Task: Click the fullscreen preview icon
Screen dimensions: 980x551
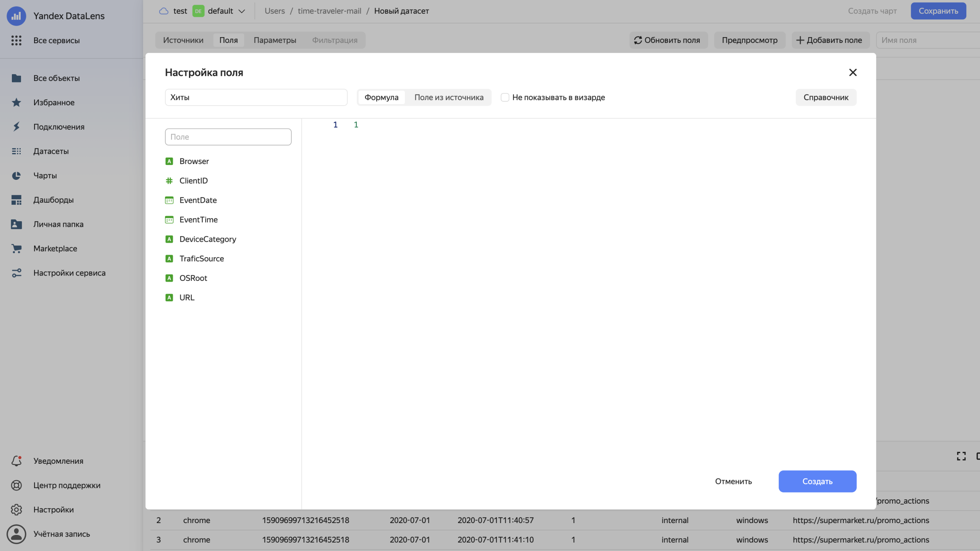Action: (961, 456)
